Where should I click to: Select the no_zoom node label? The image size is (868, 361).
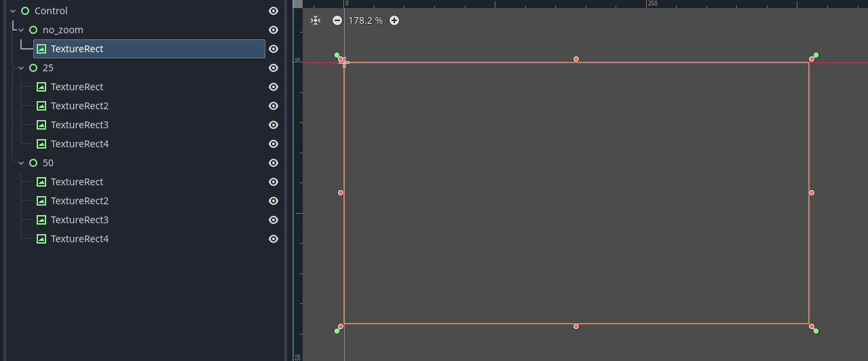point(63,30)
